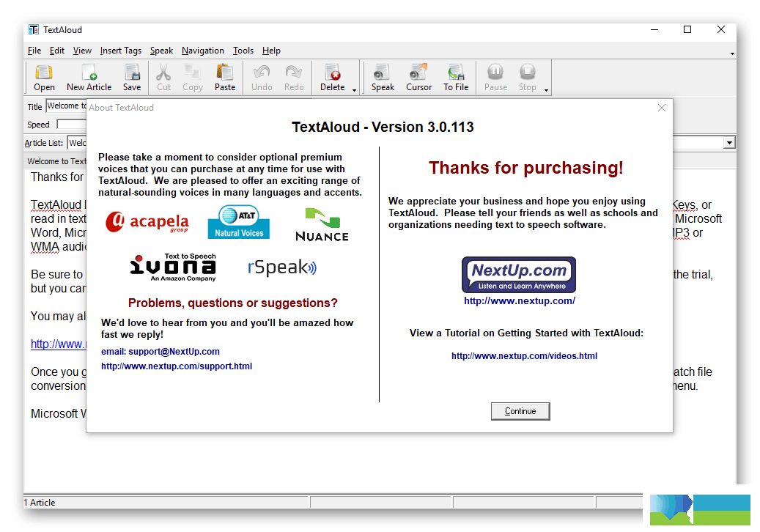Viewport: 760px width, 532px height.
Task: Adjust the Speed slider
Action: (71, 125)
